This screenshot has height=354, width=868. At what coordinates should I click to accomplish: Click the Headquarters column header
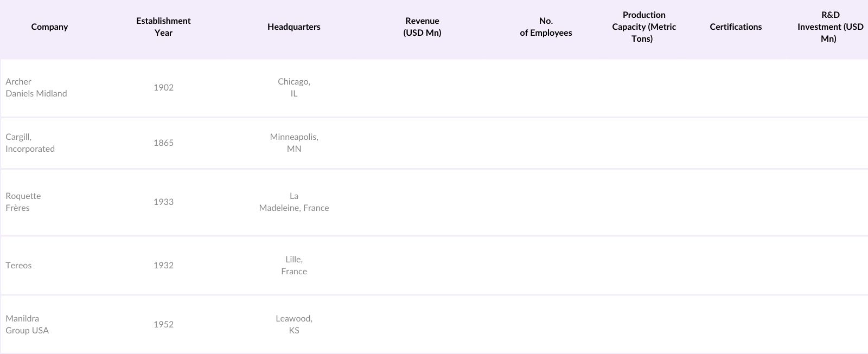pos(293,27)
